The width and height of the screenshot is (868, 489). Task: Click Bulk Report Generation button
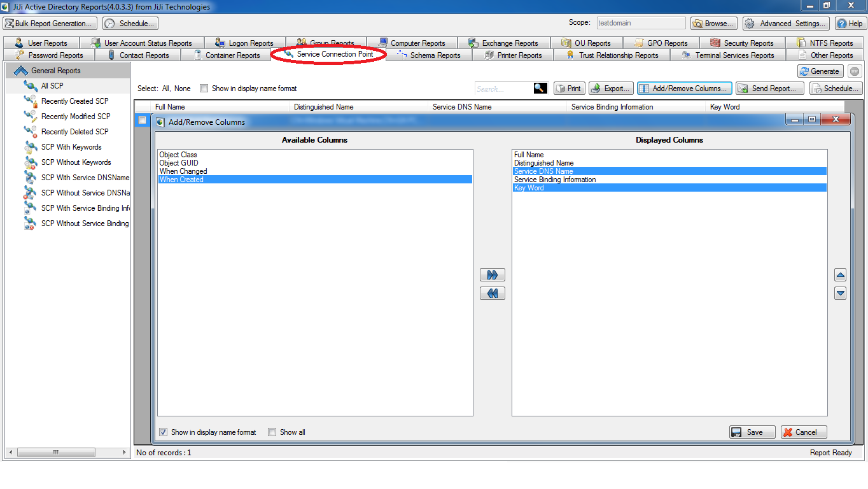(x=50, y=24)
